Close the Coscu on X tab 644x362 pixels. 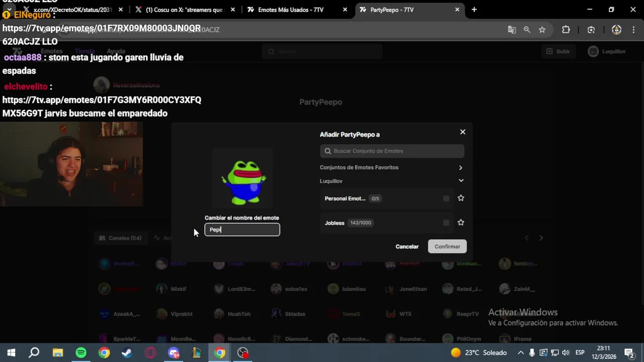[x=232, y=10]
